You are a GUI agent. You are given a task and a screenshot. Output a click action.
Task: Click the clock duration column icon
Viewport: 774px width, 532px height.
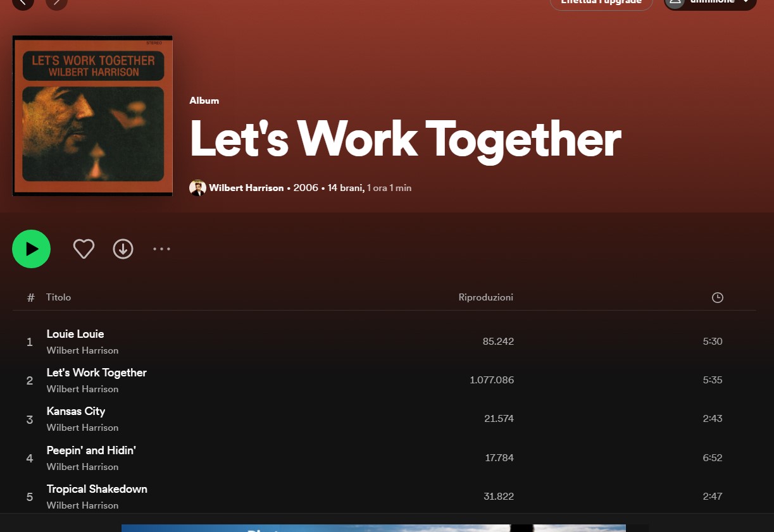[717, 297]
